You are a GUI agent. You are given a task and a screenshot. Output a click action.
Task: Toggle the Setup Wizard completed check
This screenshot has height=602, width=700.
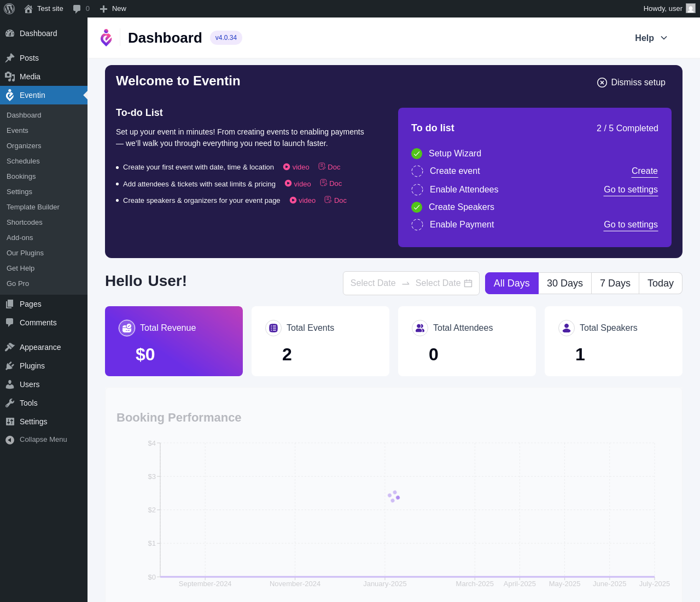[x=417, y=154]
